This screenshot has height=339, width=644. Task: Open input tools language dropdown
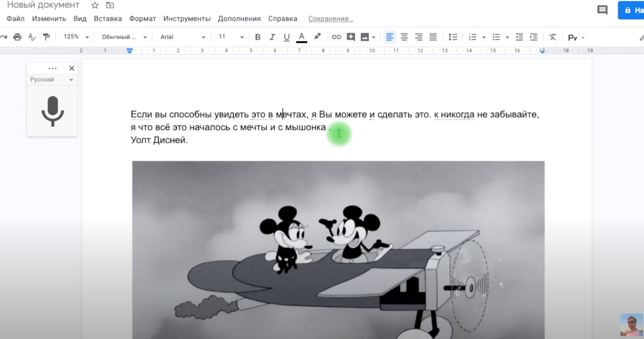pyautogui.click(x=576, y=38)
